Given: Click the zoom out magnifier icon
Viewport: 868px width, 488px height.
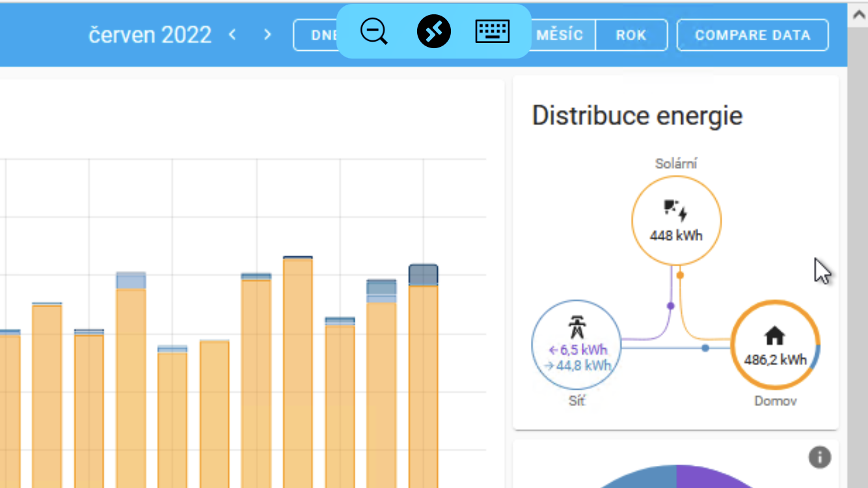Looking at the screenshot, I should click(x=373, y=31).
